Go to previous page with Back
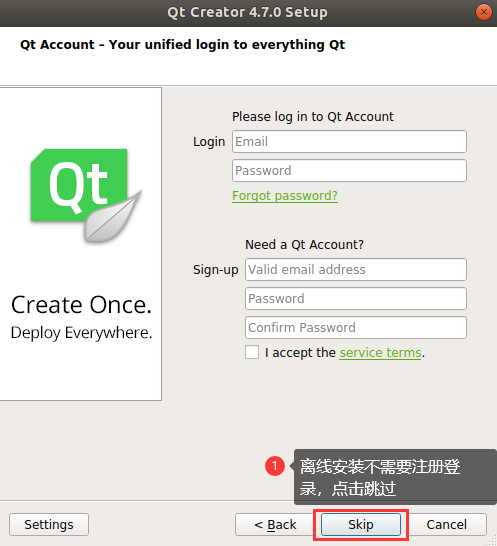The image size is (497, 546). (x=275, y=524)
